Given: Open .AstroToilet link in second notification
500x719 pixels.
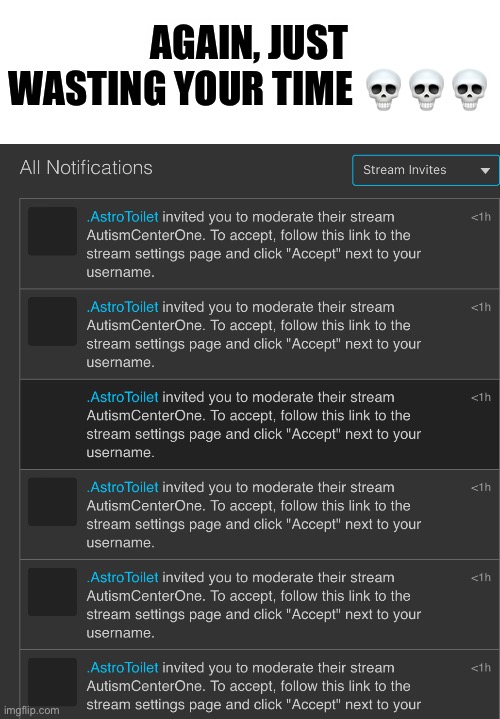Looking at the screenshot, I should click(x=122, y=307).
